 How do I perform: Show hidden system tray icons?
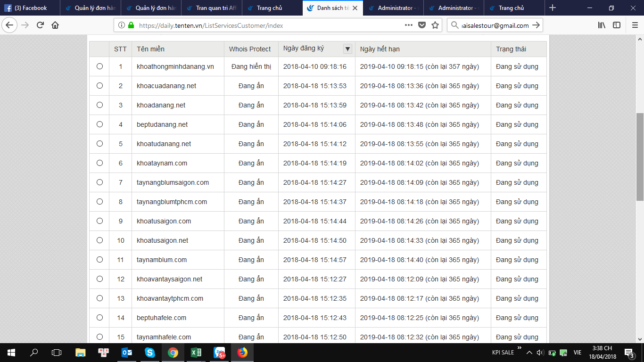click(529, 352)
